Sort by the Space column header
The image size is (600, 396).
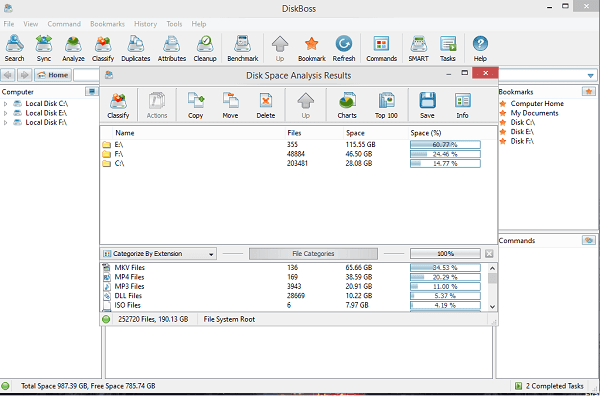coord(375,133)
